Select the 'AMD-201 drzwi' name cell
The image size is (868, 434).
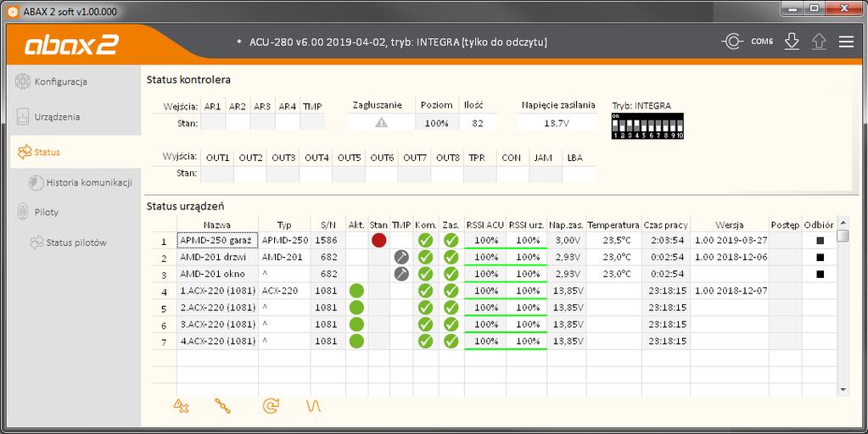(217, 257)
